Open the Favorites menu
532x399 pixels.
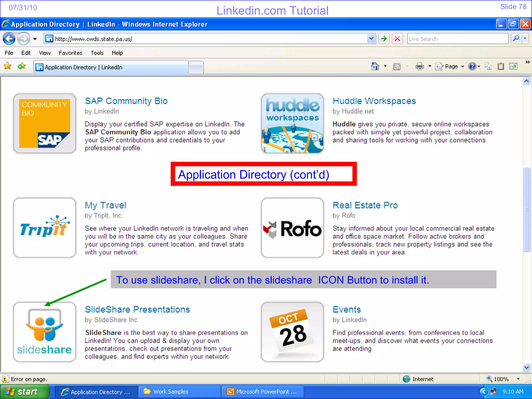pyautogui.click(x=70, y=53)
